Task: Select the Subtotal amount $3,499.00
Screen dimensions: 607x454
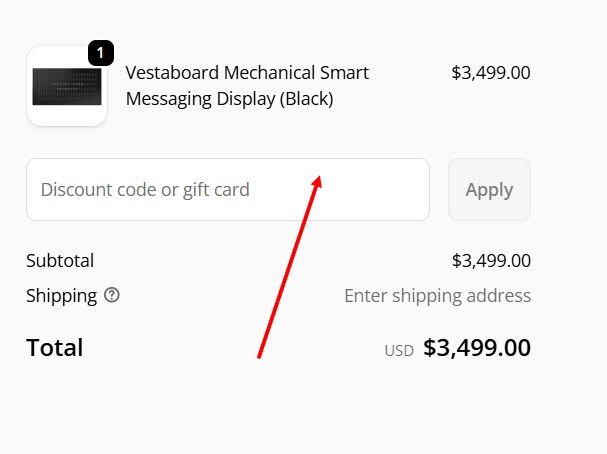Action: pyautogui.click(x=490, y=261)
